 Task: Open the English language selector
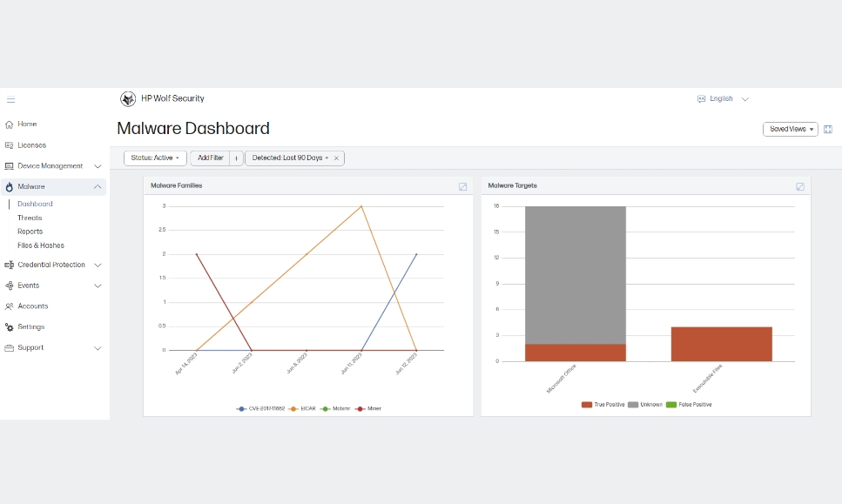coord(723,99)
